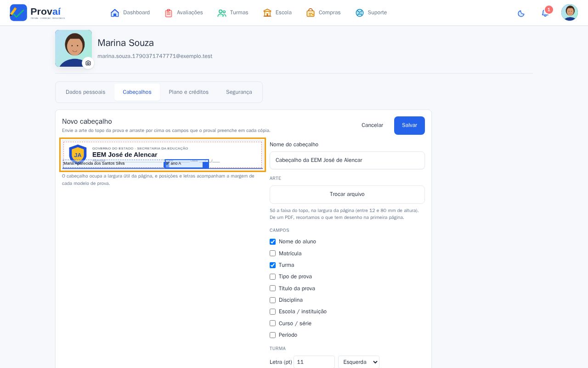588x368 pixels.
Task: Open the Segurança tab
Action: pos(239,92)
